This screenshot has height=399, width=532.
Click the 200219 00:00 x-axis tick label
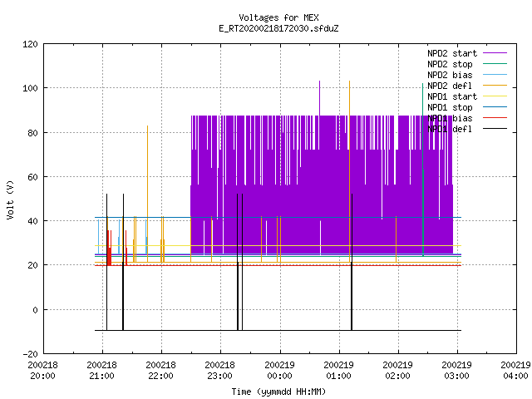pos(279,371)
